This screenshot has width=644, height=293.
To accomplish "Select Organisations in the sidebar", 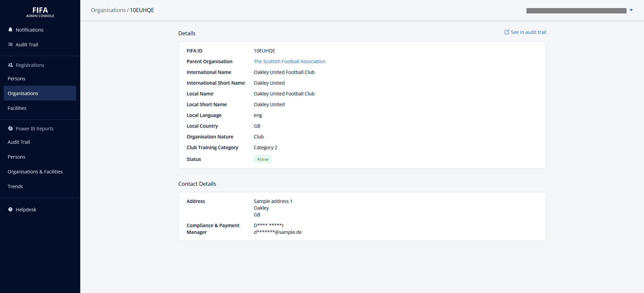I will 23,93.
